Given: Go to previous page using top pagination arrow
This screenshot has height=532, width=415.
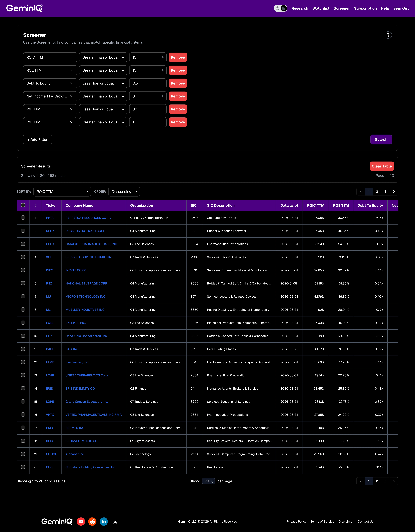Looking at the screenshot, I should click(x=361, y=192).
